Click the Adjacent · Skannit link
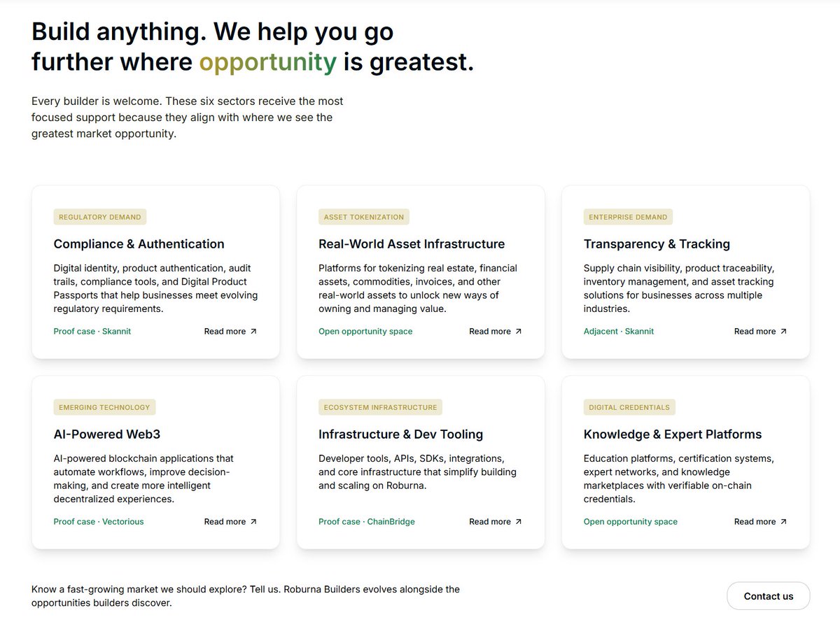This screenshot has width=840, height=638. point(619,332)
